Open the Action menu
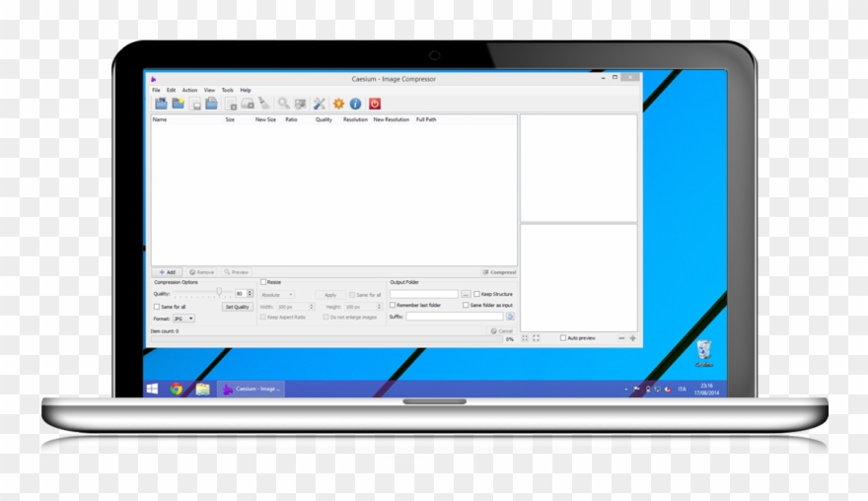Image resolution: width=868 pixels, height=501 pixels. click(189, 90)
